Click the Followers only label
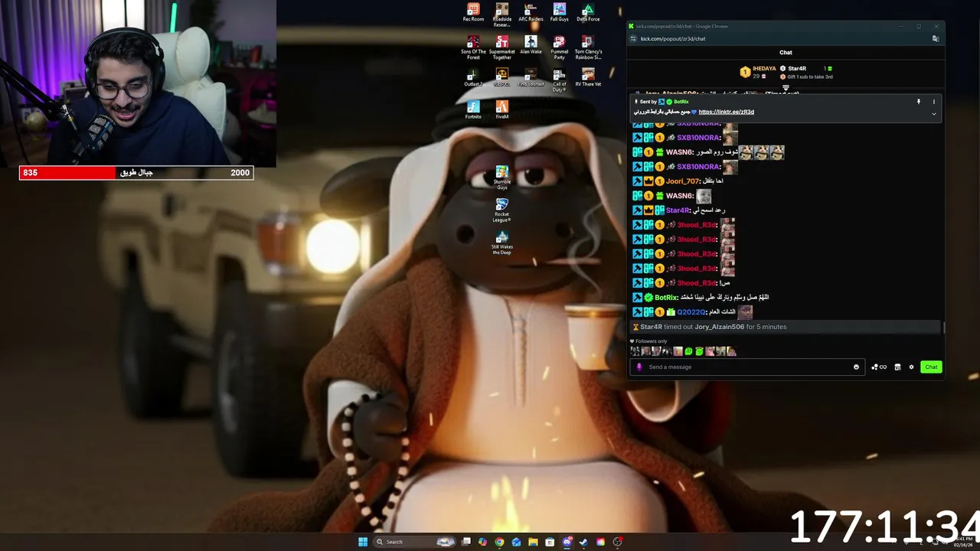This screenshot has width=980, height=551. point(651,341)
